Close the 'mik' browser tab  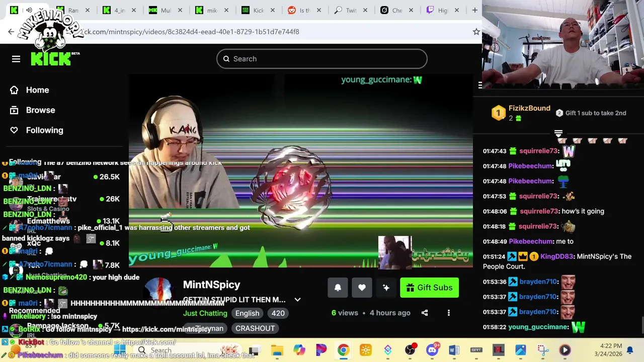(226, 10)
